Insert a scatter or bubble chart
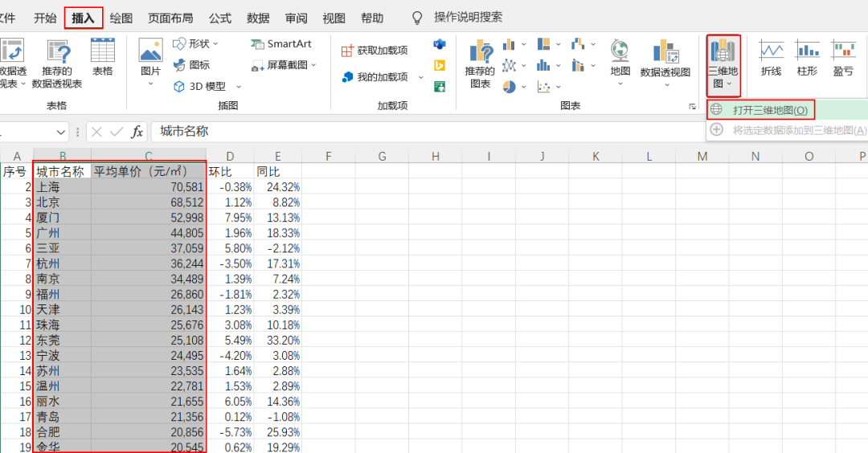The width and height of the screenshot is (868, 453). pyautogui.click(x=543, y=86)
